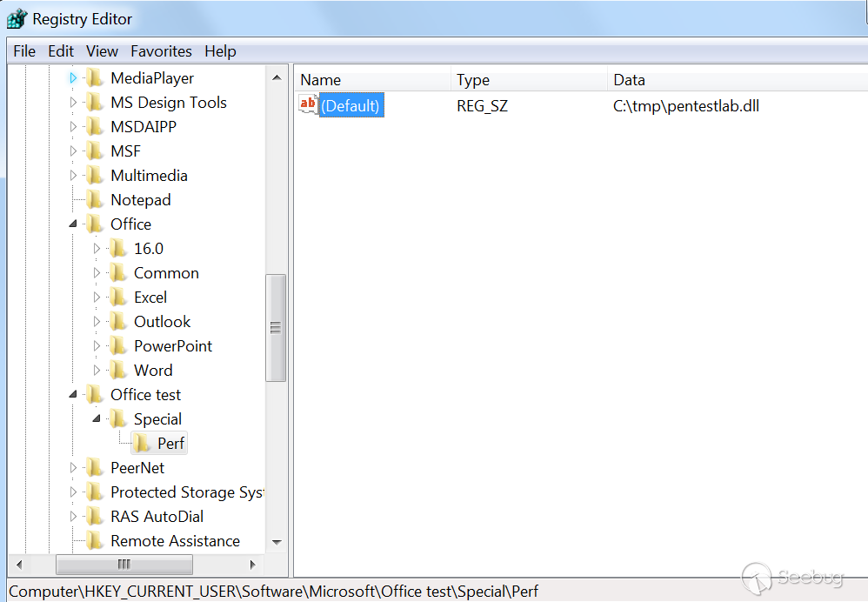Sort values by Type column header
868x602 pixels.
[529, 80]
